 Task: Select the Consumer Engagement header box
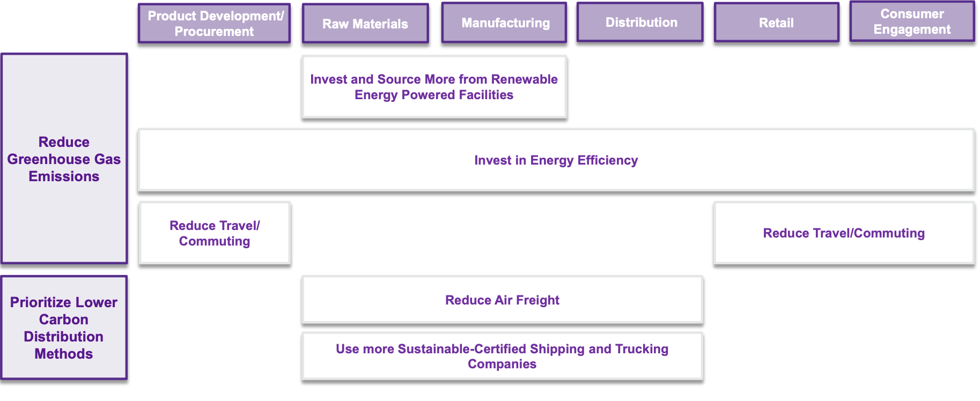pos(912,21)
